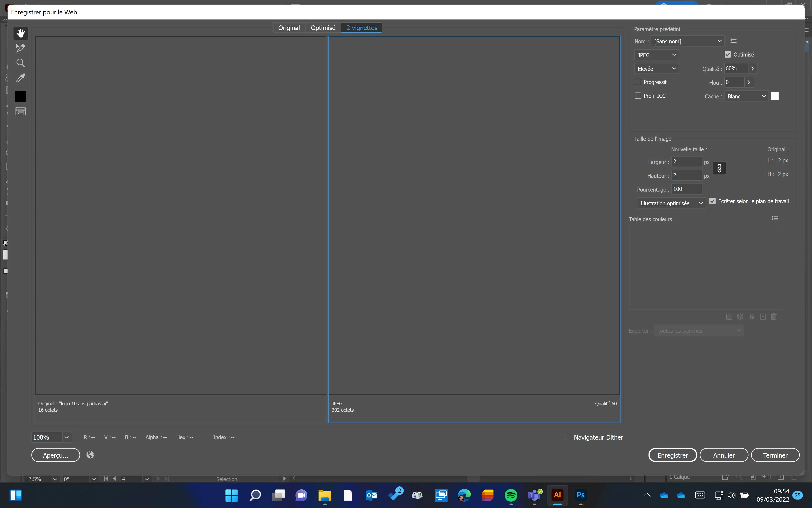This screenshot has width=812, height=508.
Task: Open the preset options menu icon
Action: [734, 41]
